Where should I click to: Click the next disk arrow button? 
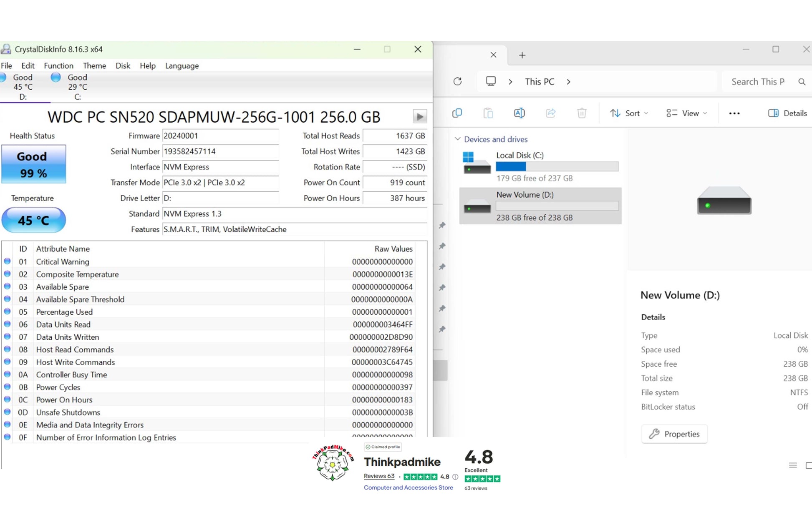pyautogui.click(x=419, y=116)
